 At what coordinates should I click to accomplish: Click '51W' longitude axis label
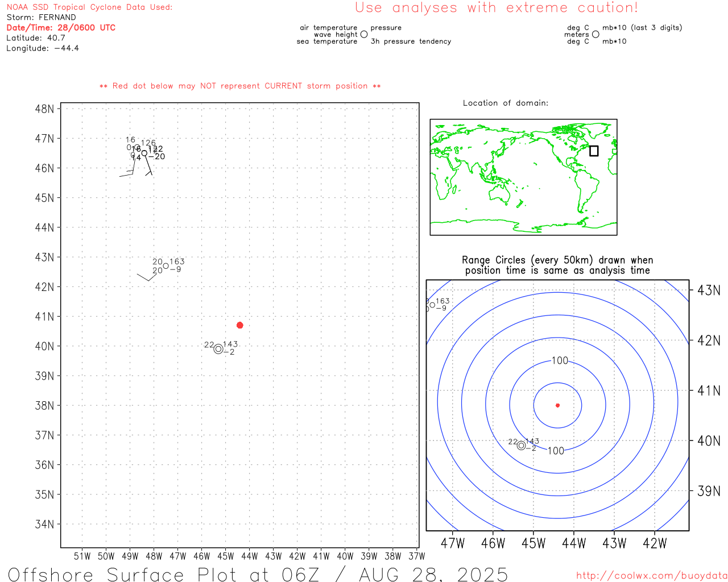click(x=82, y=556)
